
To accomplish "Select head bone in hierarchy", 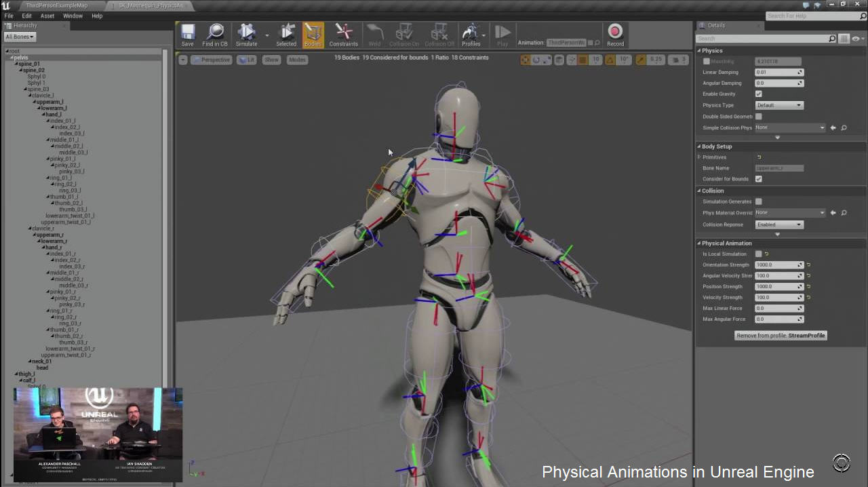I will pos(42,368).
